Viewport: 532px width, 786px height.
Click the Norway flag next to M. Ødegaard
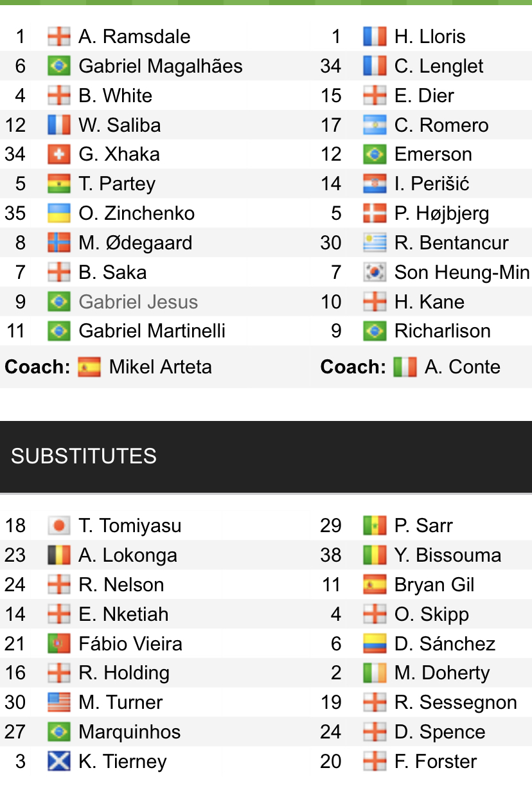[58, 243]
